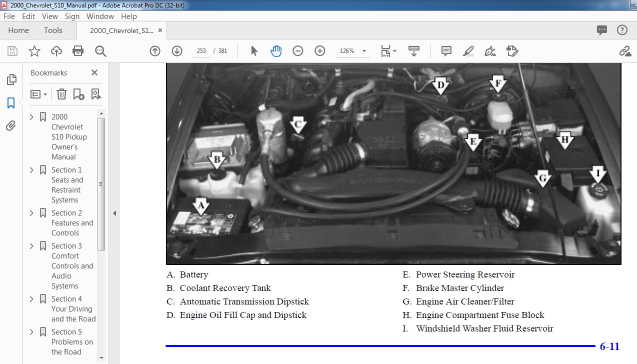Open the notifications chat icon
Viewport: 637px width, 364px height.
(602, 30)
